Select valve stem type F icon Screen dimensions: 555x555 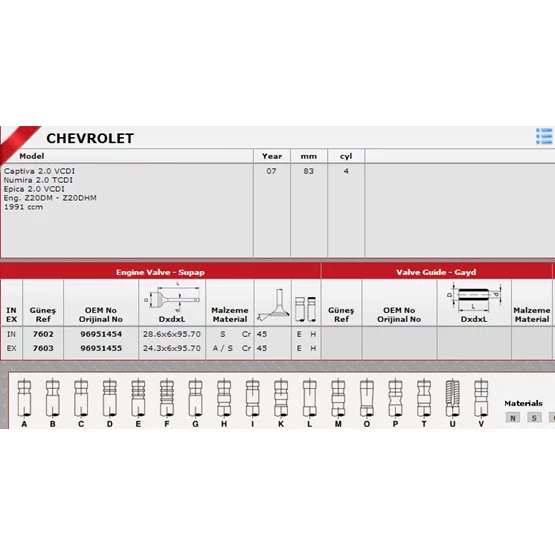[x=167, y=398]
